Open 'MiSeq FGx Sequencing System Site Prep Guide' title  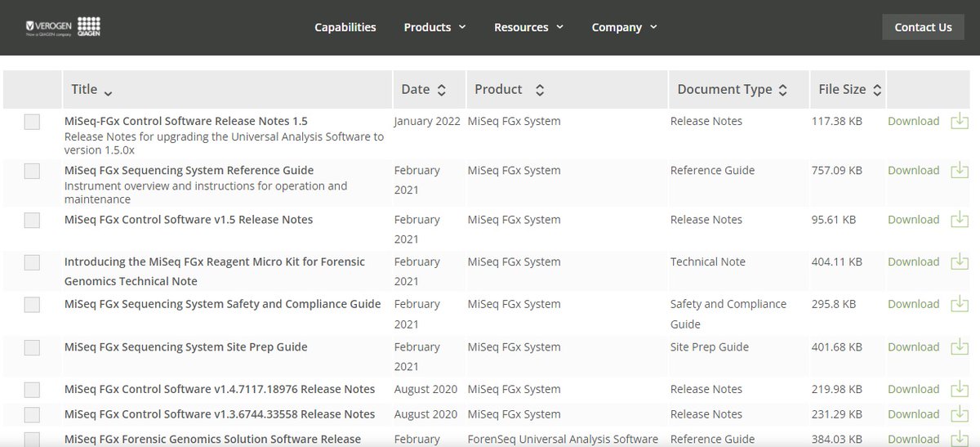186,346
